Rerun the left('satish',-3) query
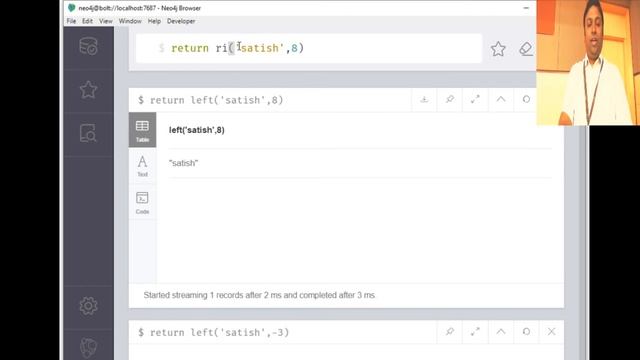The image size is (640, 360). [x=526, y=332]
